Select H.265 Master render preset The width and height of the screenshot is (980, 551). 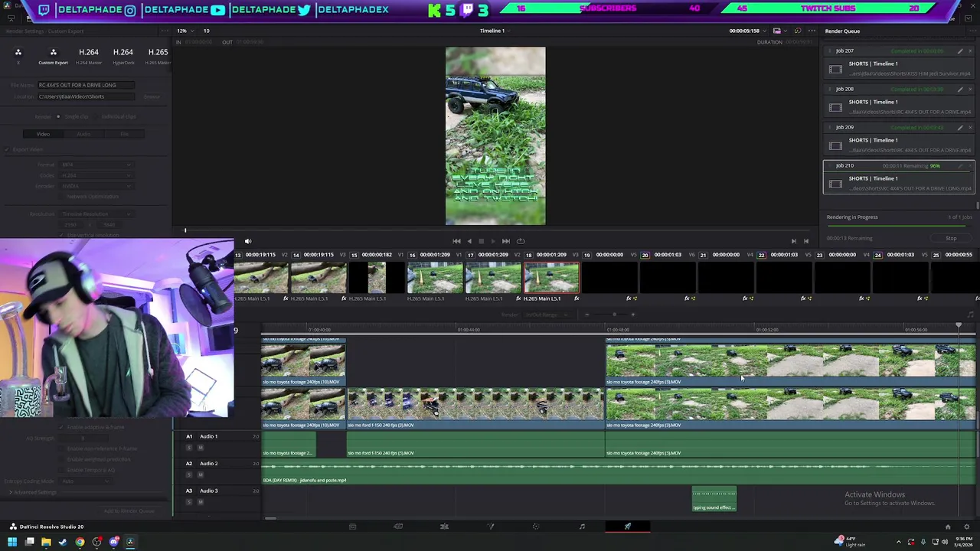pyautogui.click(x=158, y=57)
